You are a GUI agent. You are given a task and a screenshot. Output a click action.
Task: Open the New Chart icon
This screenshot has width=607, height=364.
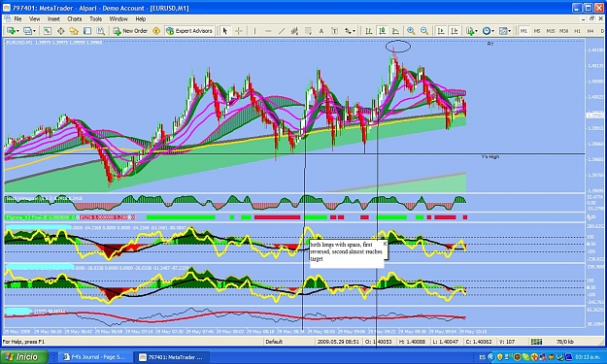tap(11, 31)
